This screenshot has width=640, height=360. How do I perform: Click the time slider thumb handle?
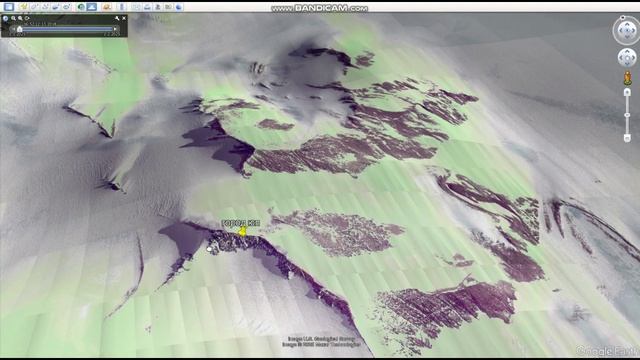(x=19, y=29)
